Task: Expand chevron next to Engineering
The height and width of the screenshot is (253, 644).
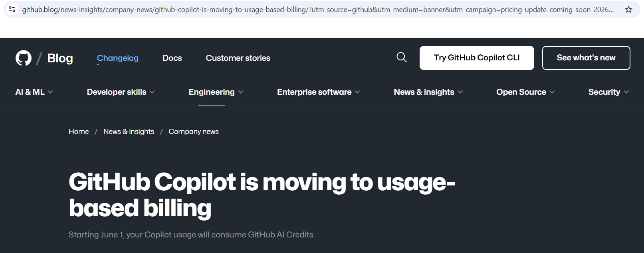Action: (241, 92)
